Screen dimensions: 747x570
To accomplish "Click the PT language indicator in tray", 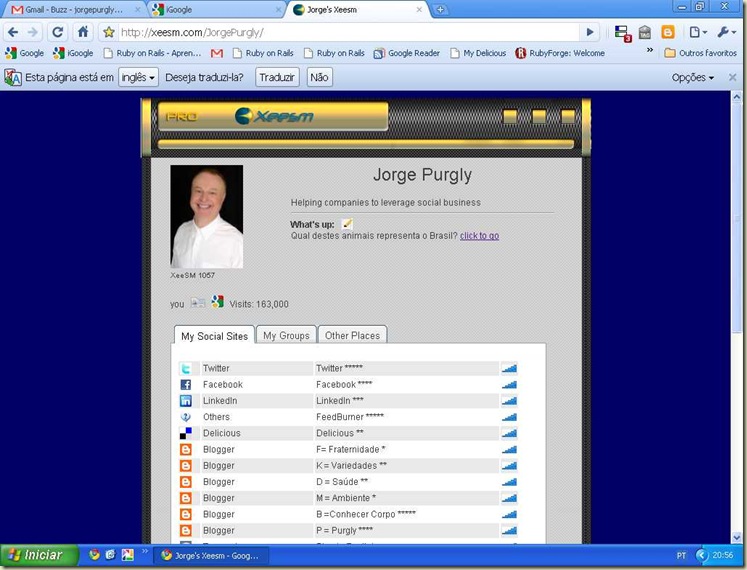I will (681, 555).
